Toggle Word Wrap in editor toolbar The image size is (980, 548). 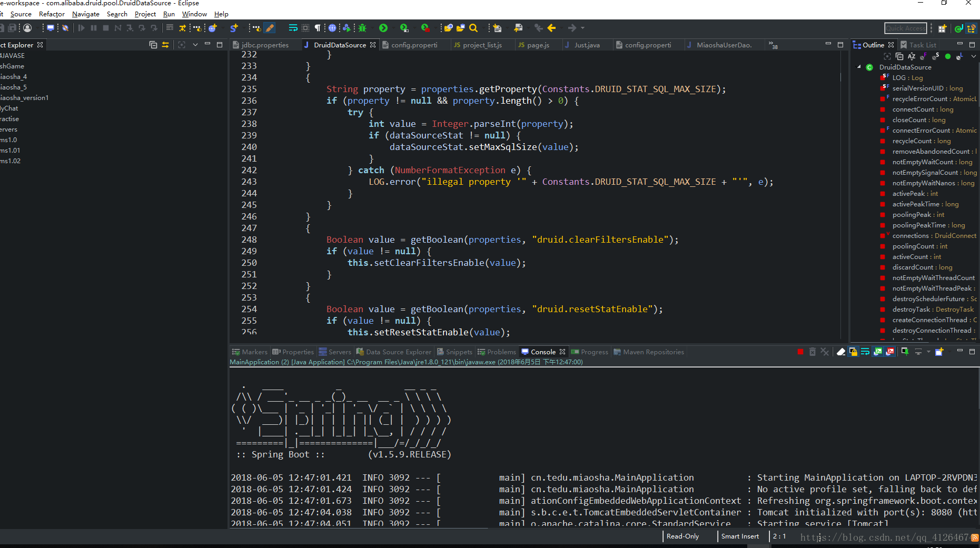293,28
